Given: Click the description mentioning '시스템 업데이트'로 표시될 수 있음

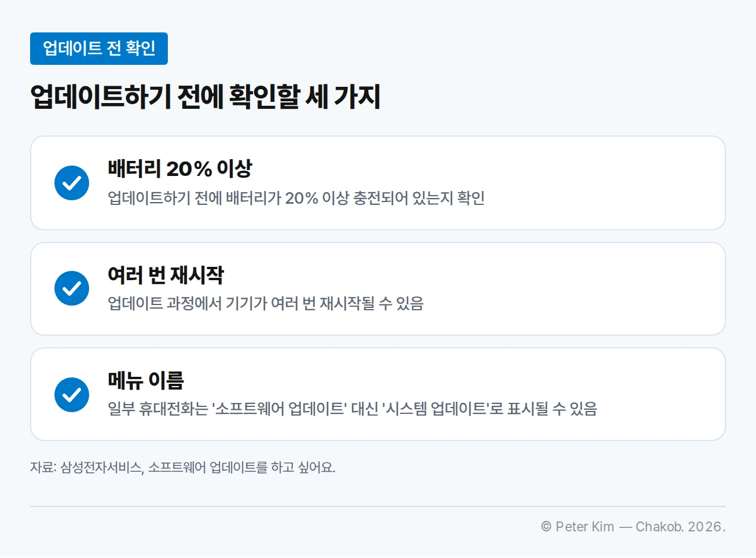Looking at the screenshot, I should (353, 409).
